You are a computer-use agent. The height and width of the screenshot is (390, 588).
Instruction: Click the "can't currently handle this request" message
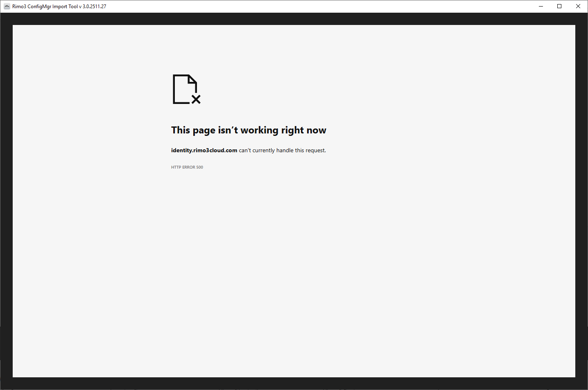[282, 150]
